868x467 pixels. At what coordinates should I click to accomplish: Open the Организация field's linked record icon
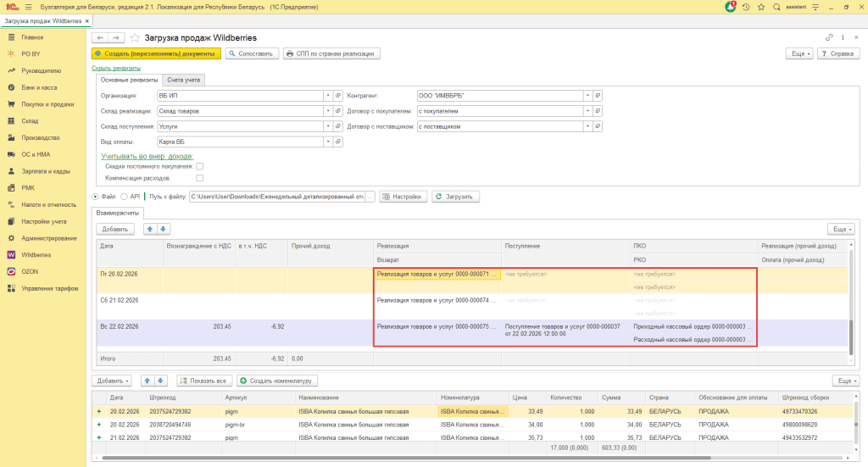pos(337,96)
